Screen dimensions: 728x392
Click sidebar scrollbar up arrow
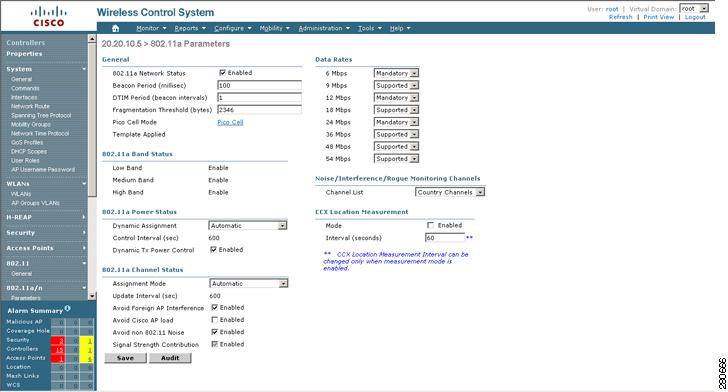(x=91, y=39)
